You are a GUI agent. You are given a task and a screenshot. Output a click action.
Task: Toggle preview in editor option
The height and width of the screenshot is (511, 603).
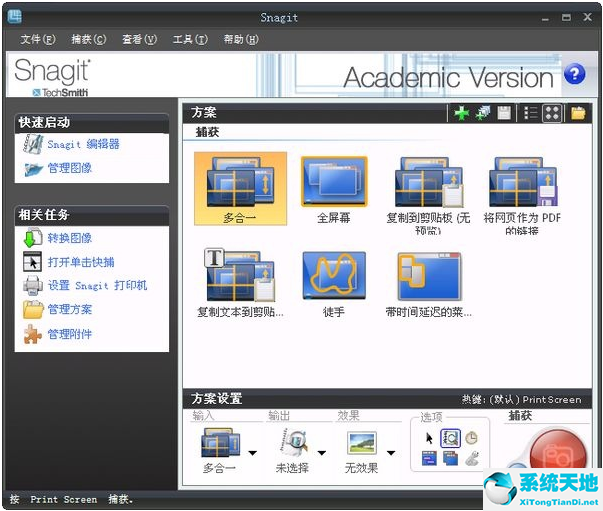pyautogui.click(x=450, y=438)
